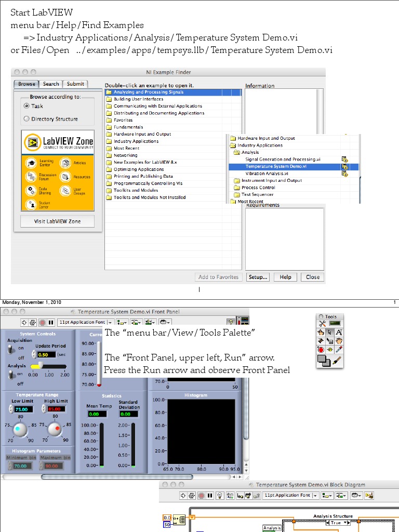Click the Discussion Forum icon in LabVIEW Zone
399x532 pixels.
pyautogui.click(x=31, y=177)
